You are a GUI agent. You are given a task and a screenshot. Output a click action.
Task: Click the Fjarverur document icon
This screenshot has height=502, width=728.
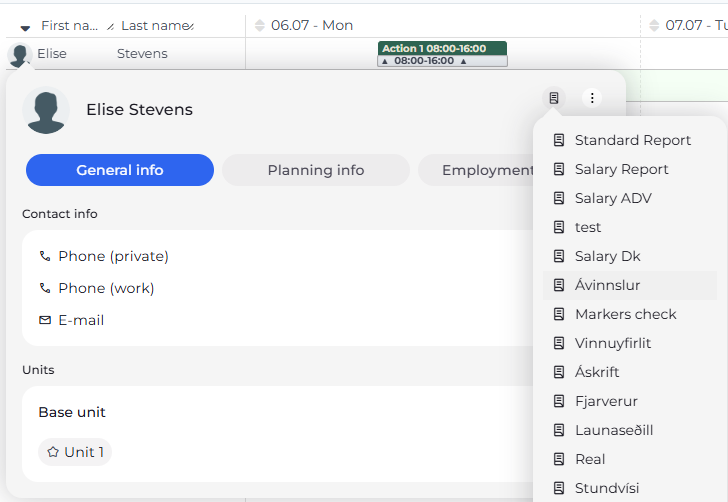[x=559, y=401]
